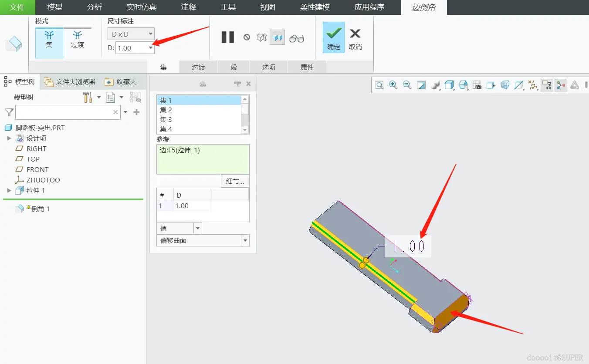Click the model tree settings hammer icon
Screen dimensions: 589x364
[88, 97]
